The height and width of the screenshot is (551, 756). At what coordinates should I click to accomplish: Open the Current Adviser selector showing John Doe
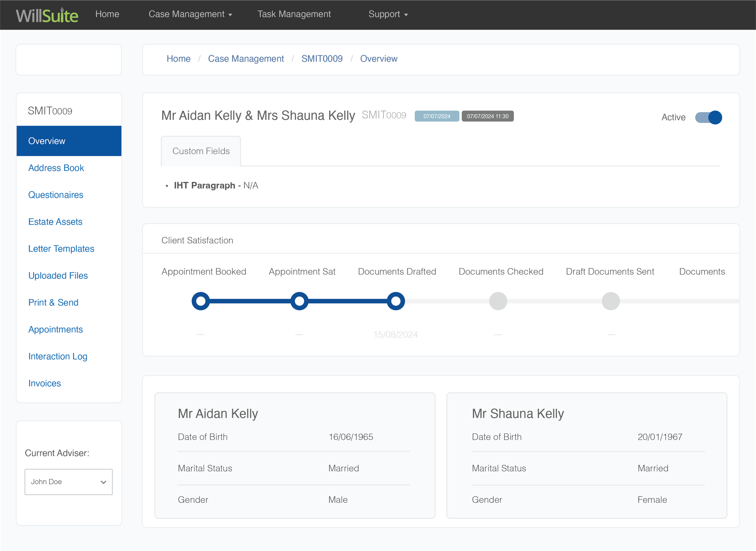68,482
